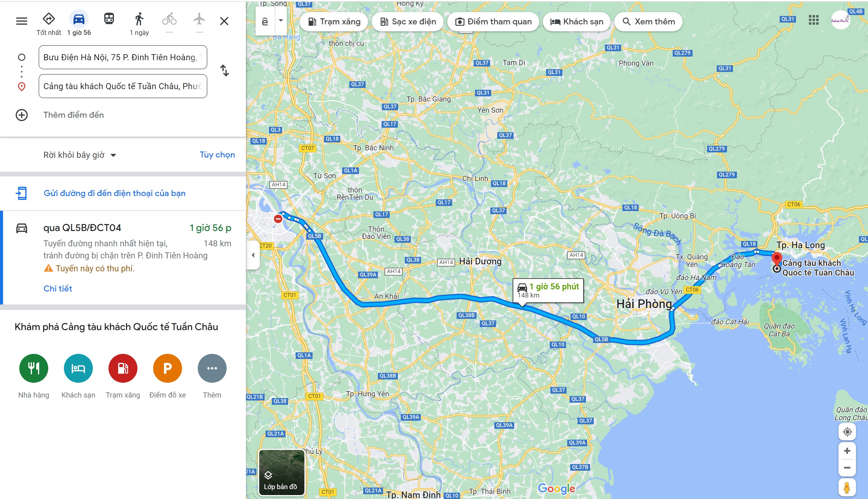Show my current location on map
The height and width of the screenshot is (499, 868).
pyautogui.click(x=847, y=432)
